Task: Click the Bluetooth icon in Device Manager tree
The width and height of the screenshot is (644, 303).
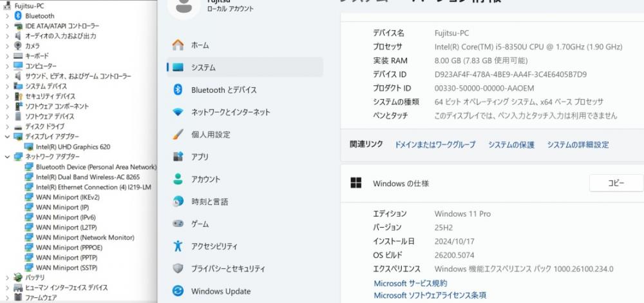Action: tap(17, 15)
